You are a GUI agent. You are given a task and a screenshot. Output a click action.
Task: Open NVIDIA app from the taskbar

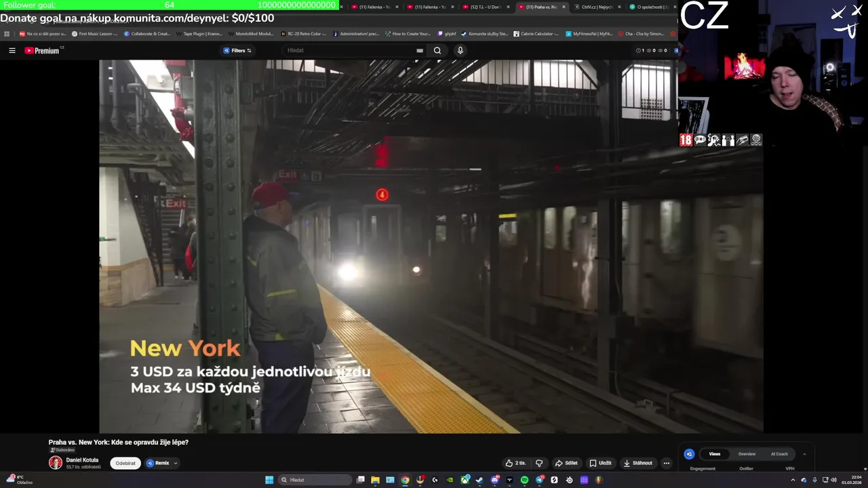(x=450, y=480)
